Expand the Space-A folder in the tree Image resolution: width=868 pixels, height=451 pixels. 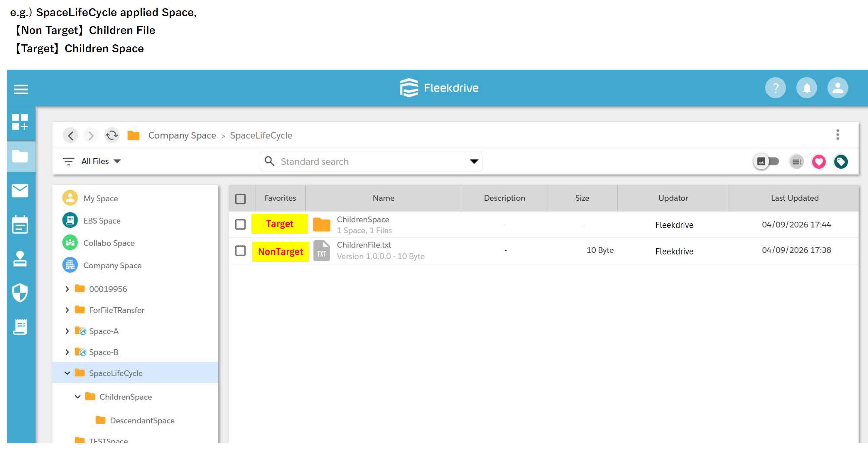click(67, 331)
